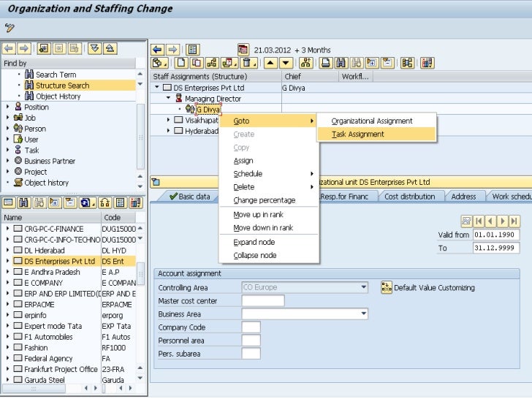Choose Change percentage in the context menu
The image size is (532, 399).
point(264,200)
